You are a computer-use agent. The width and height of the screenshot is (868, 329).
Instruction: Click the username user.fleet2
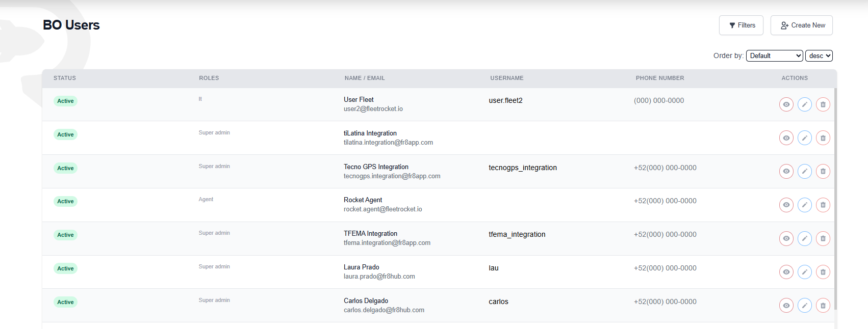(x=505, y=100)
